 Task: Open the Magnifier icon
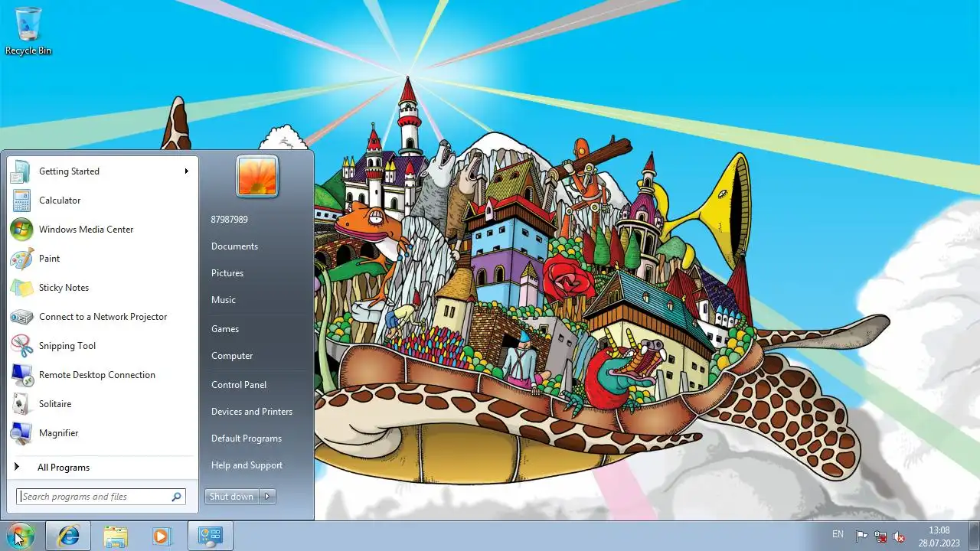click(21, 433)
